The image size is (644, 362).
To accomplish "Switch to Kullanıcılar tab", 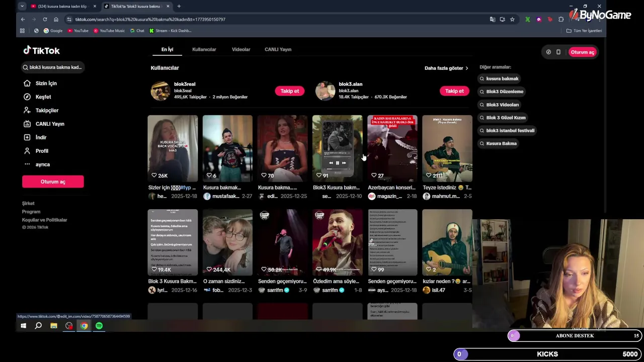I will 204,49.
